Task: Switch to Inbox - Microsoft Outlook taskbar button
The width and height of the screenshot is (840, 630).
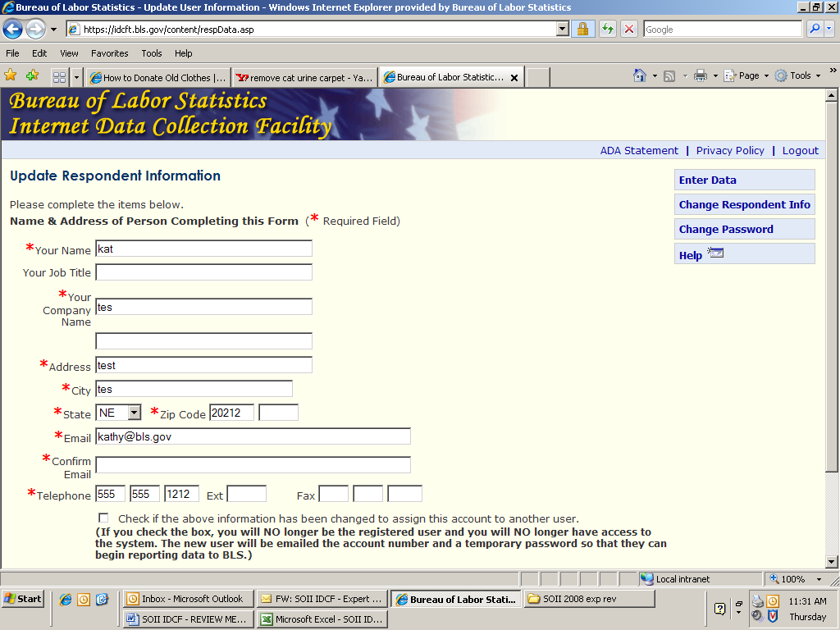Action: pos(188,599)
